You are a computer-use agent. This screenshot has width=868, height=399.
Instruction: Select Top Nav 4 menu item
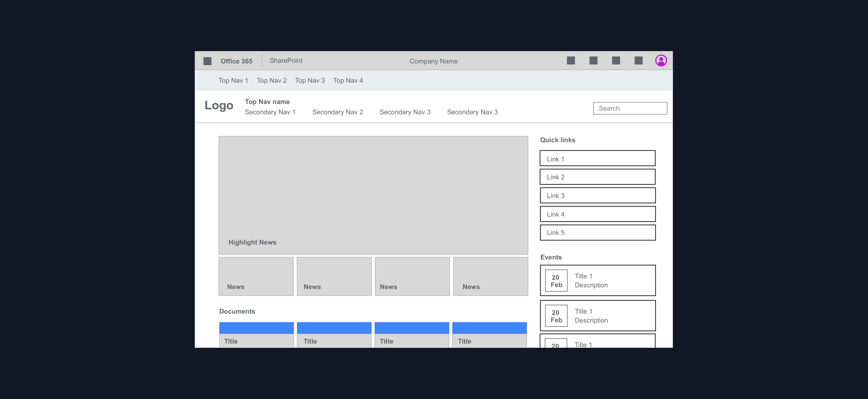pyautogui.click(x=348, y=81)
